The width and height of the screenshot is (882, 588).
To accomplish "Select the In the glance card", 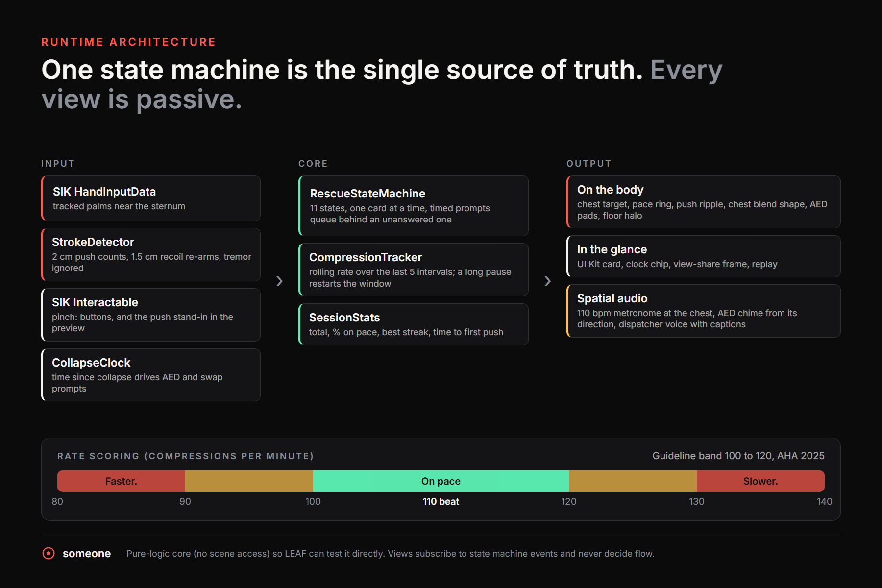I will tap(704, 256).
